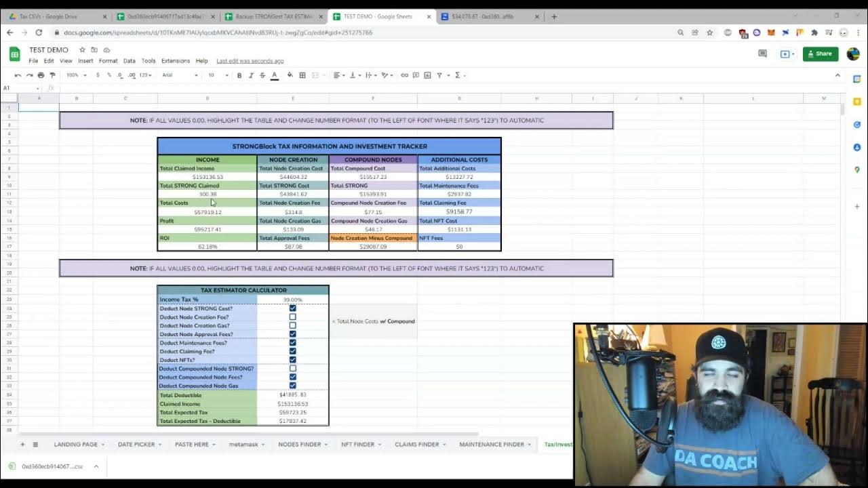This screenshot has width=868, height=488.
Task: Click the text color A swatch
Action: [x=275, y=75]
